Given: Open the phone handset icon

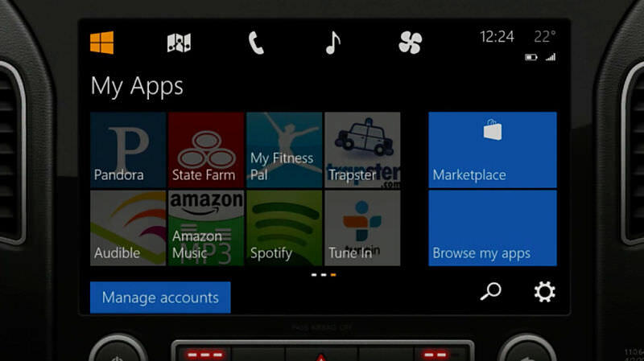Looking at the screenshot, I should [x=256, y=43].
